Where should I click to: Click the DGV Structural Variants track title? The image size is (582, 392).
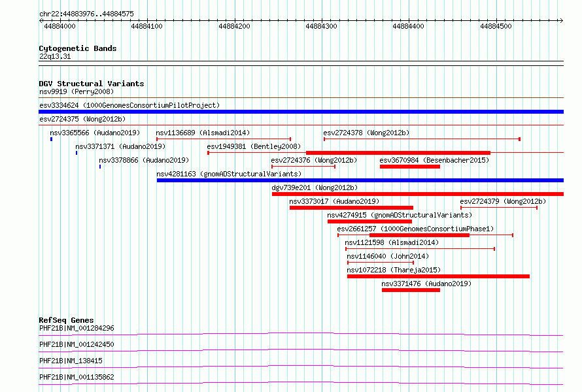(92, 84)
